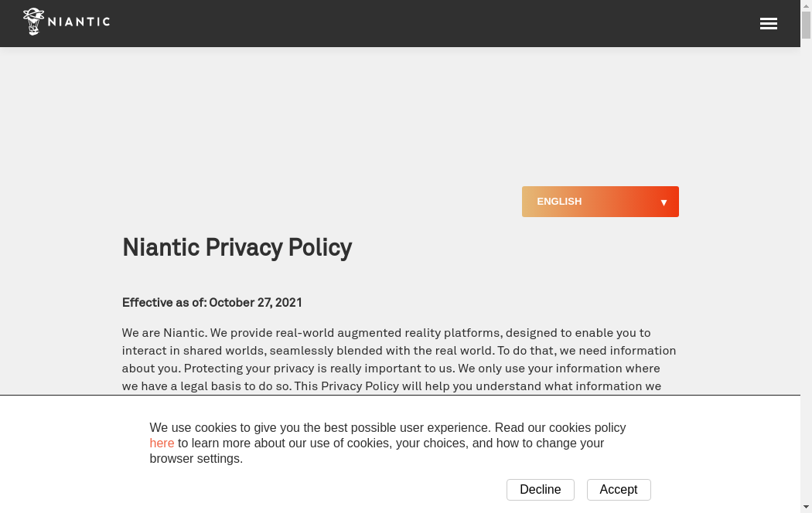Screen dimensions: 812x513
Task: Click the scrollbar up arrow
Action: 806,6
